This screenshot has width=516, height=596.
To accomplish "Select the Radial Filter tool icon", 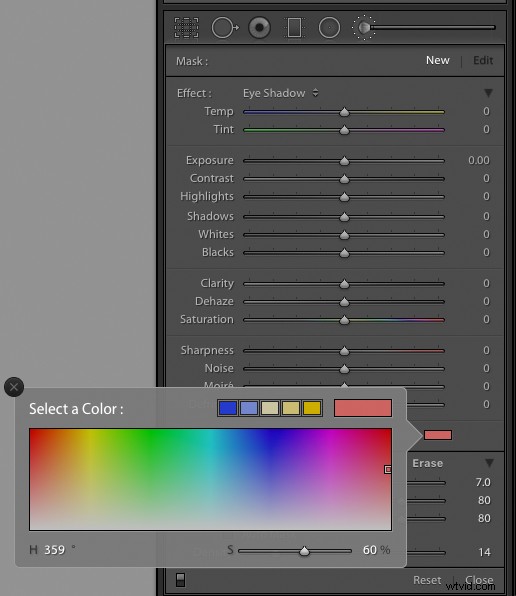I will tap(329, 28).
